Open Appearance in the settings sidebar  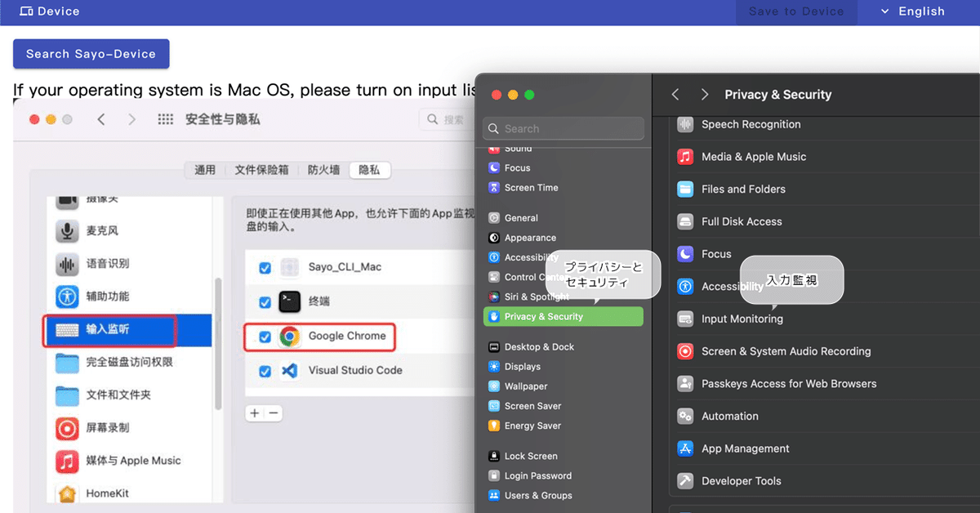coord(563,238)
